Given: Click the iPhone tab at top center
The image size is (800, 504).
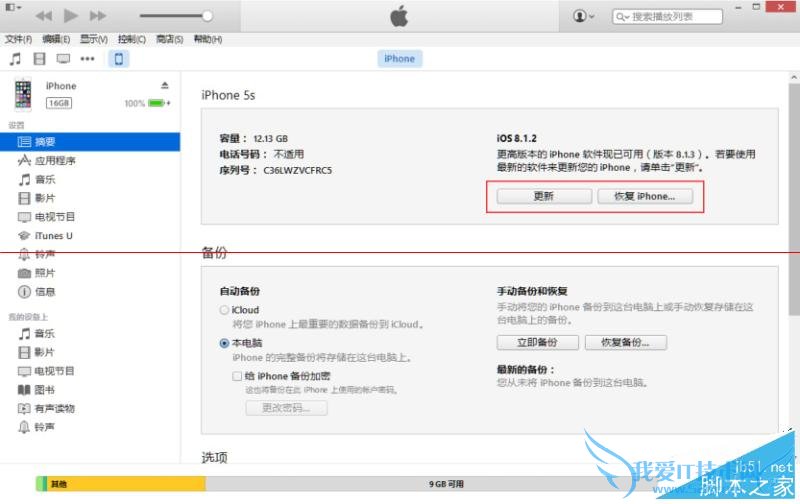Looking at the screenshot, I should pyautogui.click(x=399, y=59).
